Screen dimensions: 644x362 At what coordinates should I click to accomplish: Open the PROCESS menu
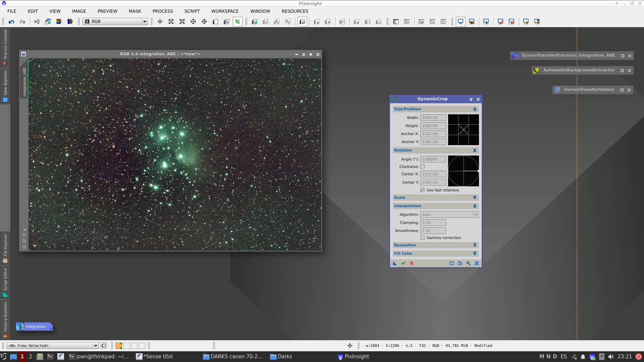coord(162,11)
